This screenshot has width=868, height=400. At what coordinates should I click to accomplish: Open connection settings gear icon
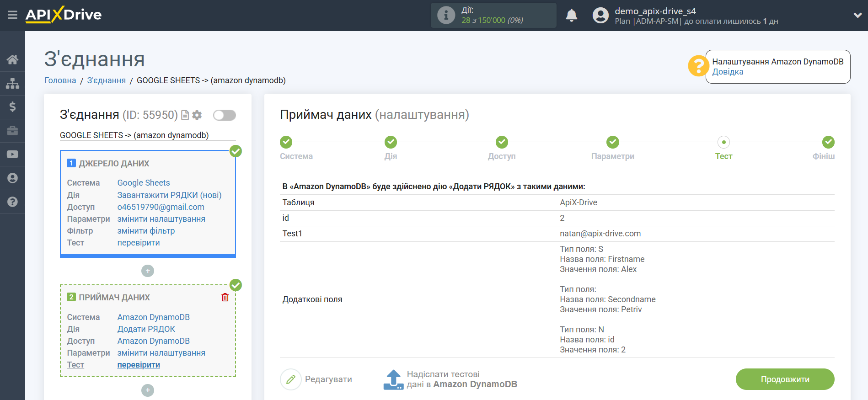click(197, 115)
